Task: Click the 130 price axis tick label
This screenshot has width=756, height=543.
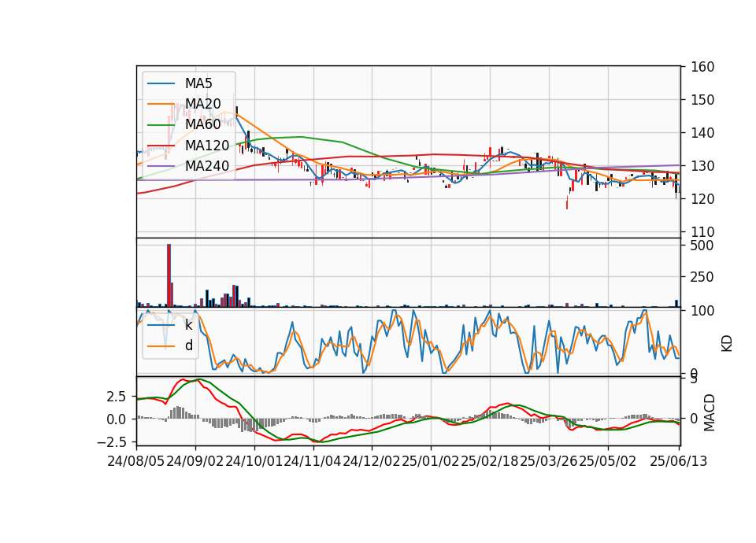Action: point(702,166)
